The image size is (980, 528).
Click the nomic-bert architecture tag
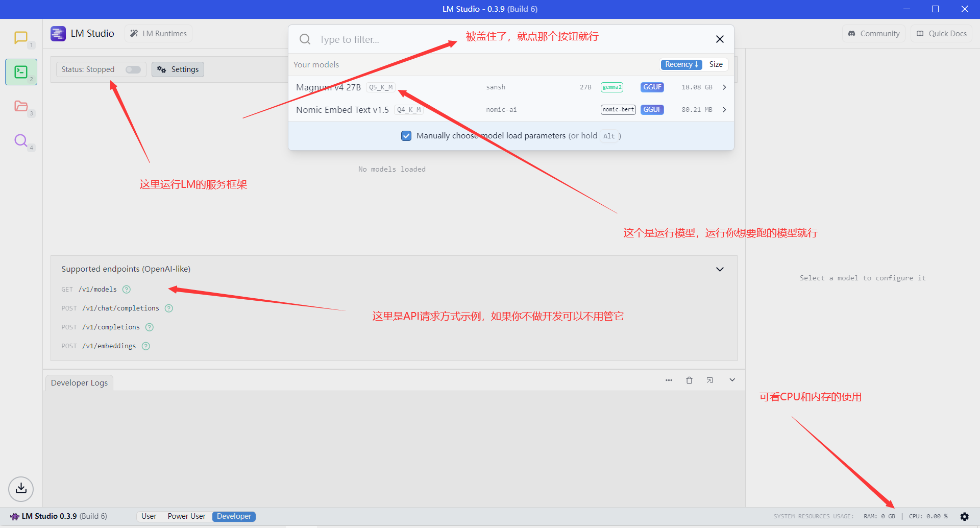click(x=618, y=110)
